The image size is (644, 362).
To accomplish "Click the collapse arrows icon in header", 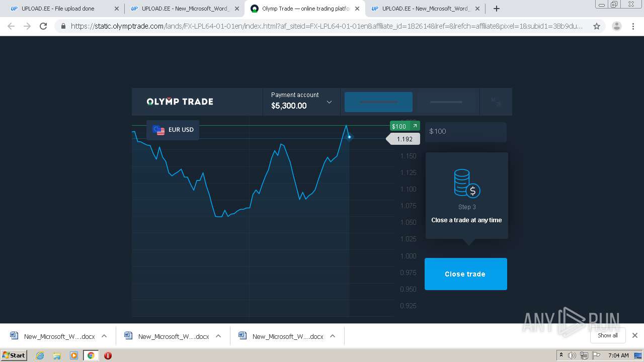I will coord(496,102).
